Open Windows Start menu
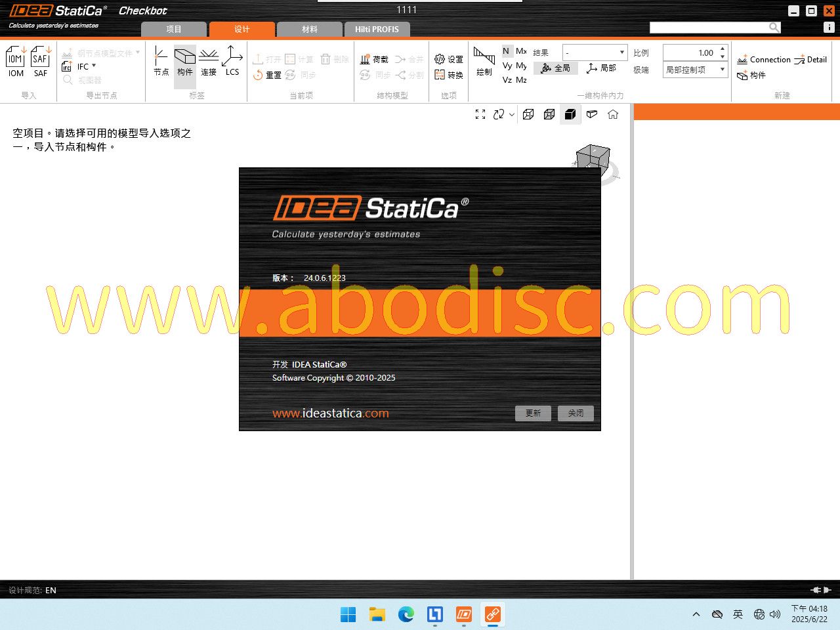The width and height of the screenshot is (840, 630). [348, 614]
